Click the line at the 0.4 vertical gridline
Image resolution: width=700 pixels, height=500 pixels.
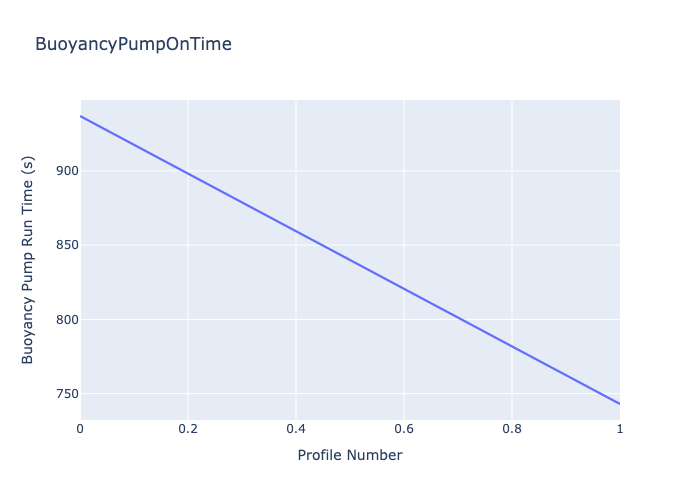click(296, 231)
